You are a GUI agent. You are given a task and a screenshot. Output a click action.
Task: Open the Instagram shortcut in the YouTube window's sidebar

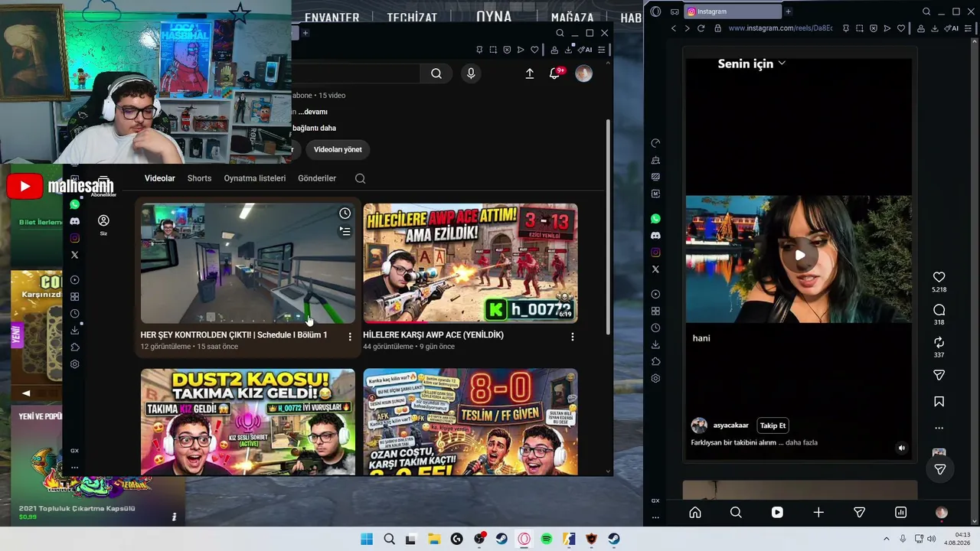tap(74, 238)
